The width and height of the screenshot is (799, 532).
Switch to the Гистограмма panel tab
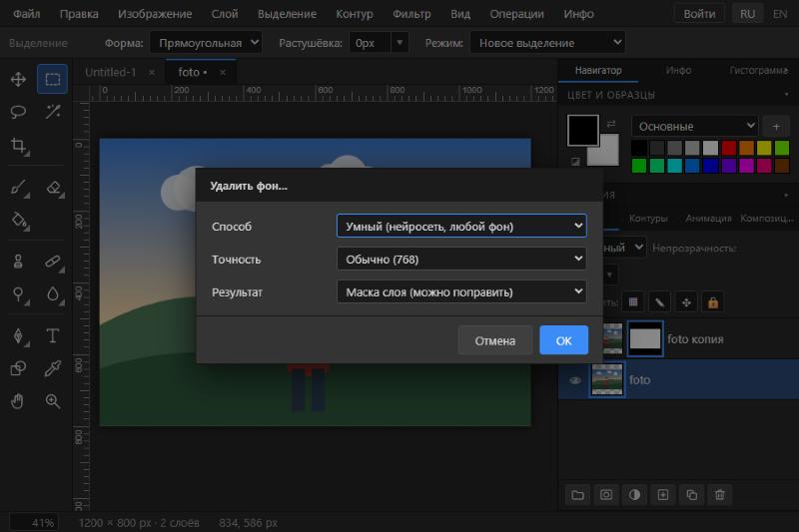click(x=758, y=70)
